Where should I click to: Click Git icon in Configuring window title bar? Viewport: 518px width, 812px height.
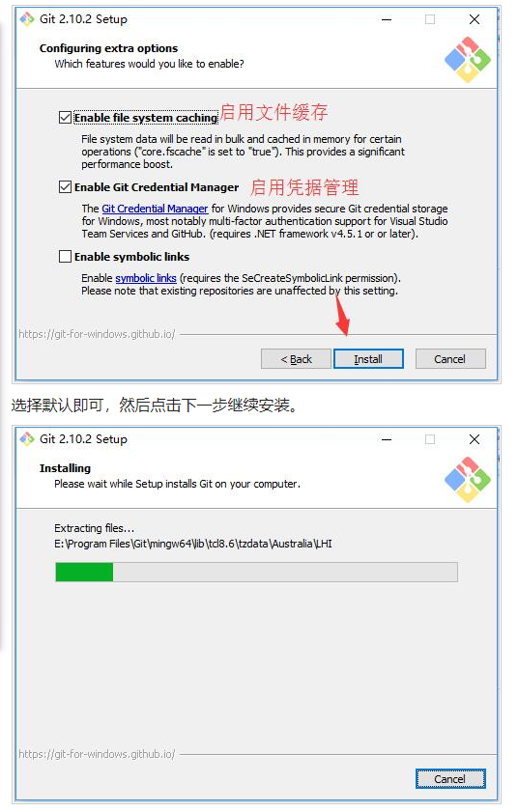tap(27, 19)
